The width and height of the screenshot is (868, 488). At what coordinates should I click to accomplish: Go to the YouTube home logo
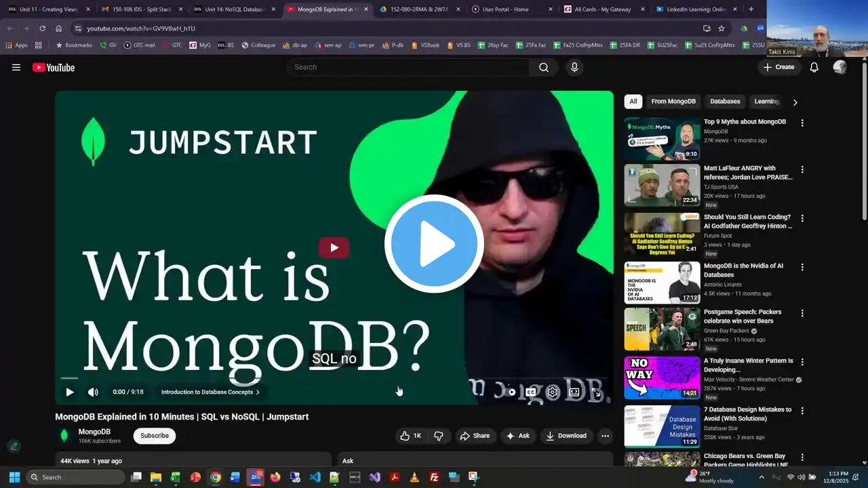tap(54, 67)
